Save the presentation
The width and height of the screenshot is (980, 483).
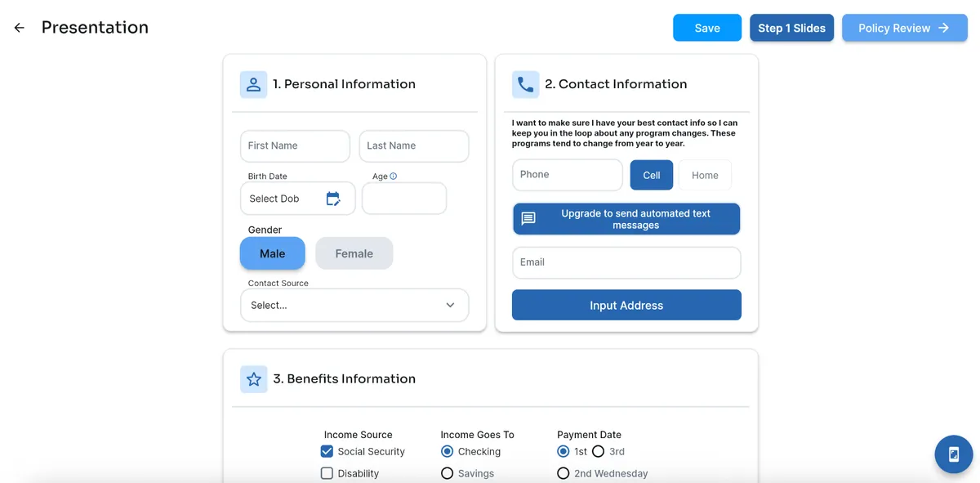[707, 28]
